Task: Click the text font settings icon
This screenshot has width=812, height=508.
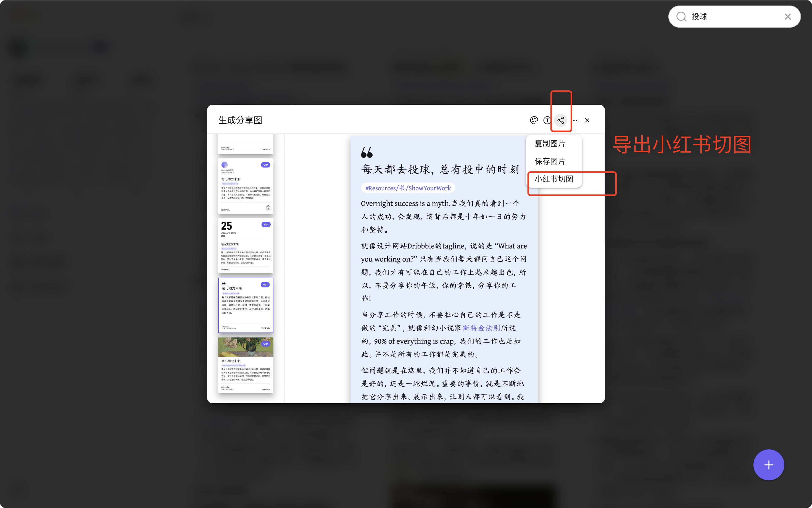Action: 547,120
